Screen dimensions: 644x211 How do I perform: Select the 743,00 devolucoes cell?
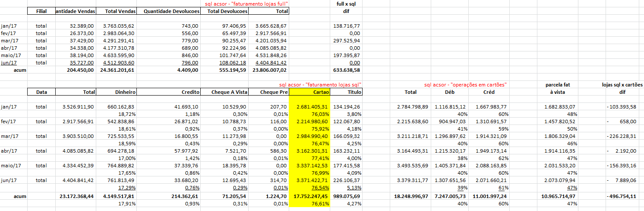pyautogui.click(x=189, y=26)
